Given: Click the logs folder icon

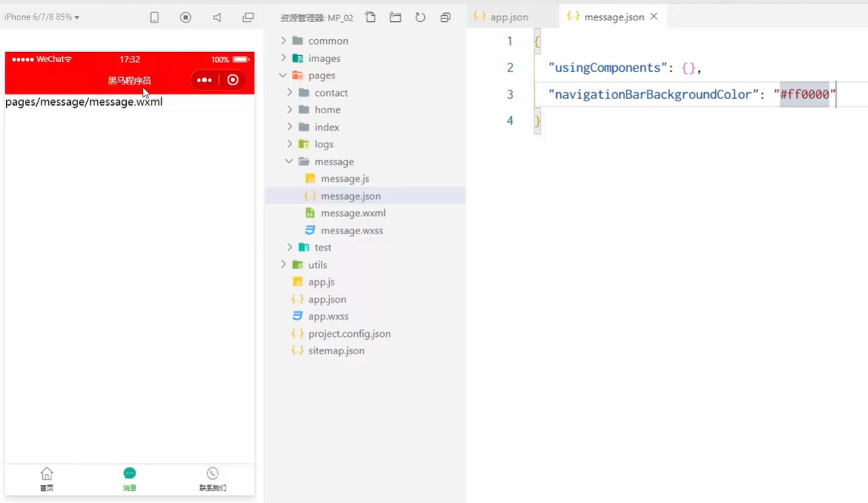Looking at the screenshot, I should (304, 143).
